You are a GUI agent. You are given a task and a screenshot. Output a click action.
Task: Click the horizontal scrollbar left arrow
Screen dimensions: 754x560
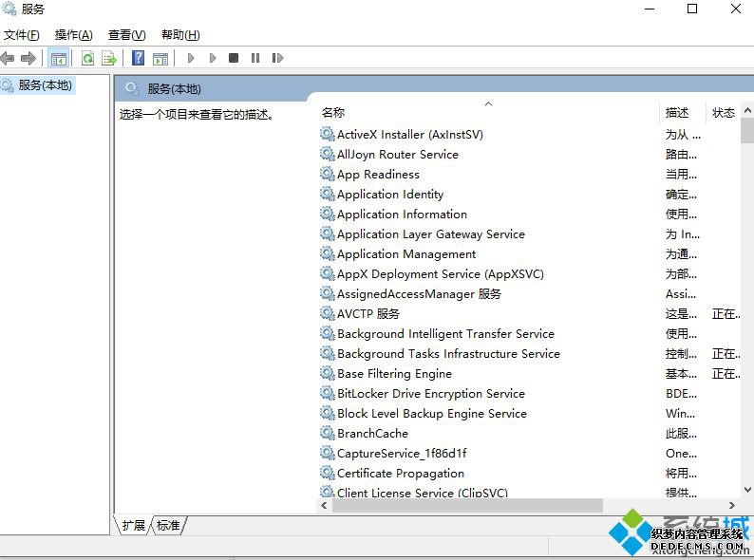click(324, 505)
